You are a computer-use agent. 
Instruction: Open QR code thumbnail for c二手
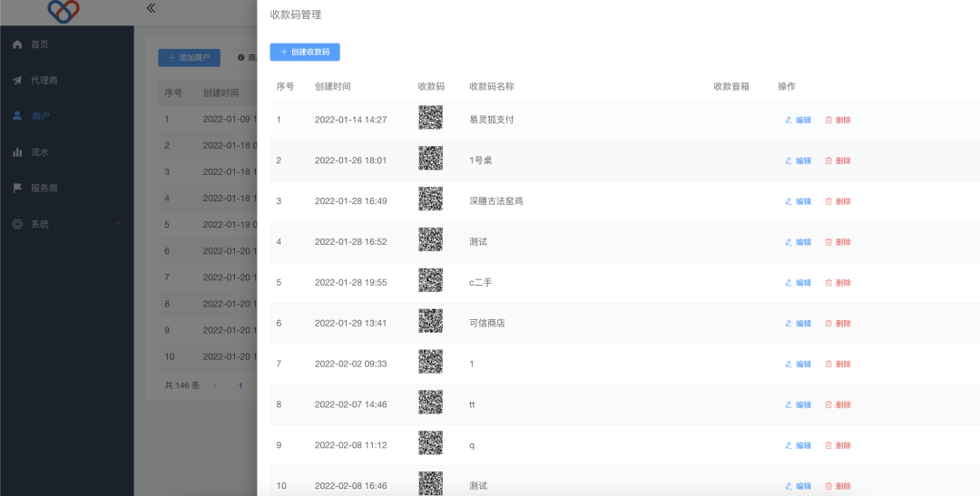(x=431, y=280)
